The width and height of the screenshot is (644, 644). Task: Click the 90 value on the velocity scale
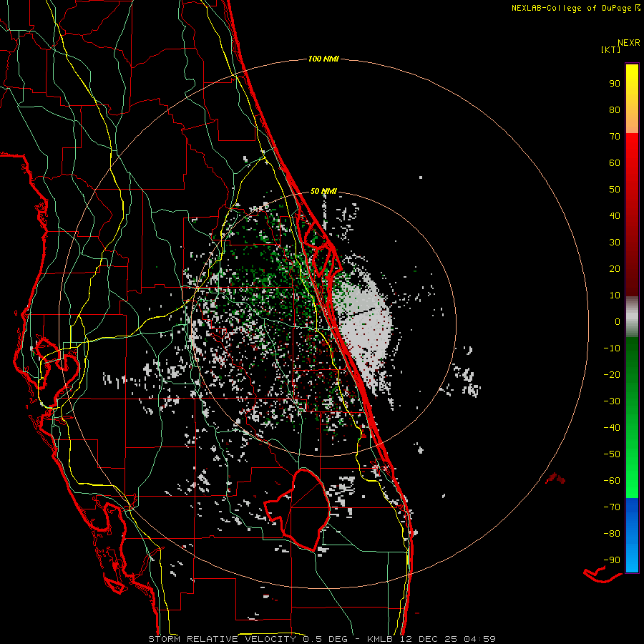[x=615, y=84]
